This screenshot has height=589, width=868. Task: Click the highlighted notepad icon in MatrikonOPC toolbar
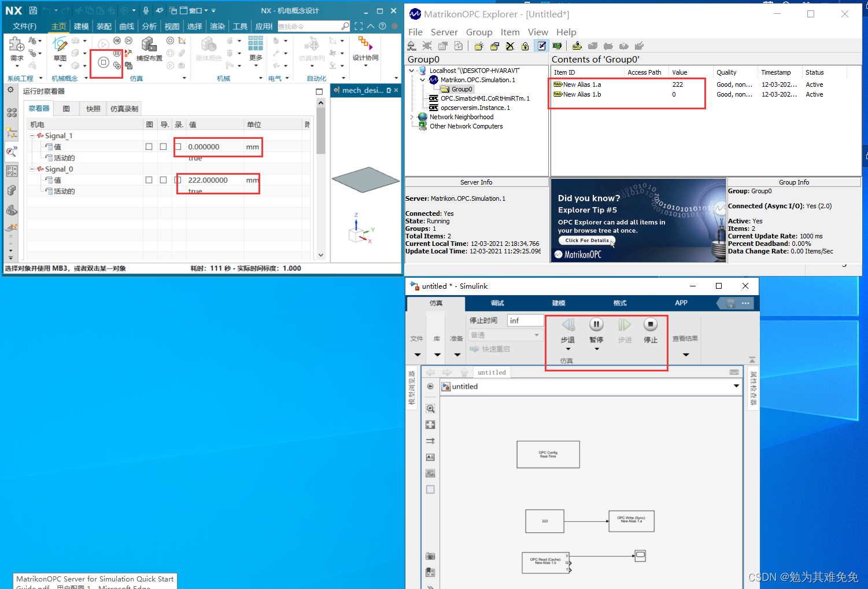tap(542, 46)
